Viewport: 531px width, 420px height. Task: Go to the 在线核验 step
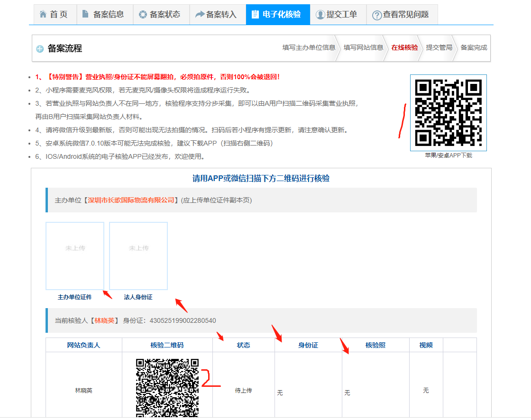pos(404,47)
